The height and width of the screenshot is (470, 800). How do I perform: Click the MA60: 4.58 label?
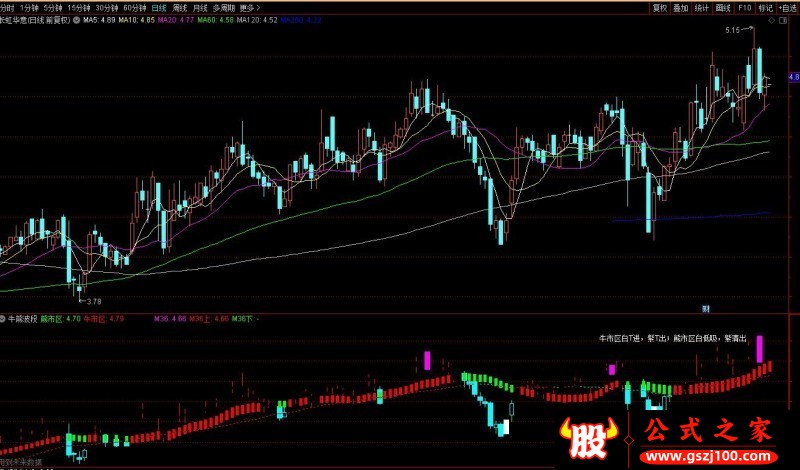215,20
